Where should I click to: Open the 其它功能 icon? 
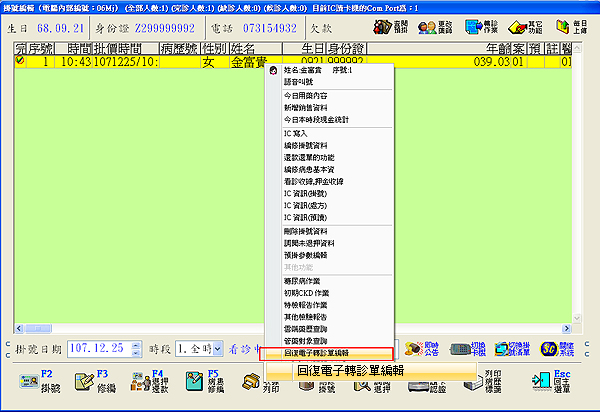pyautogui.click(x=523, y=25)
